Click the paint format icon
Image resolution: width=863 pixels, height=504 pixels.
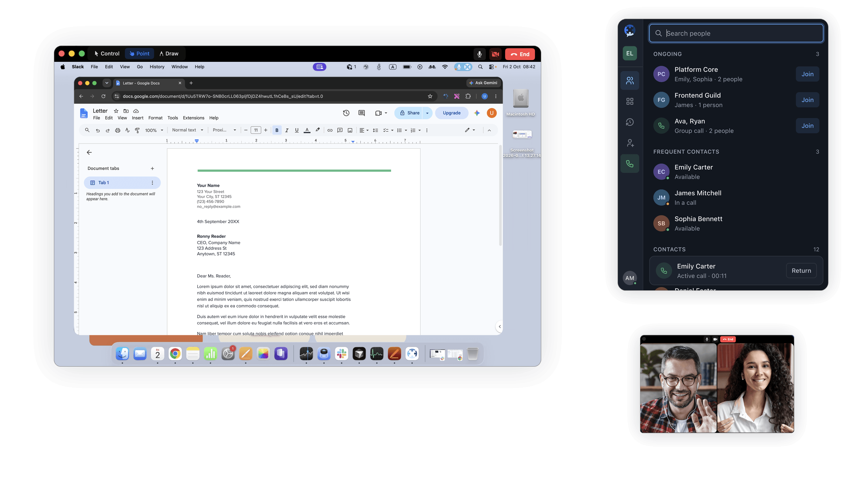click(x=137, y=130)
